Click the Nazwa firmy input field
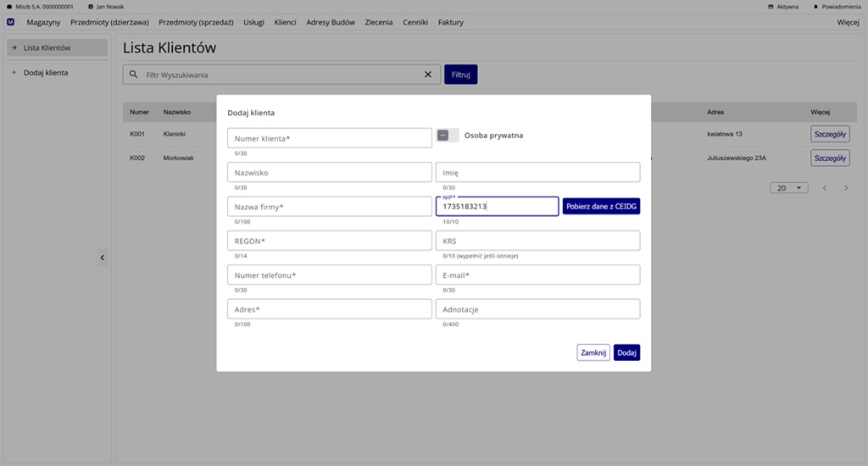 tap(330, 207)
